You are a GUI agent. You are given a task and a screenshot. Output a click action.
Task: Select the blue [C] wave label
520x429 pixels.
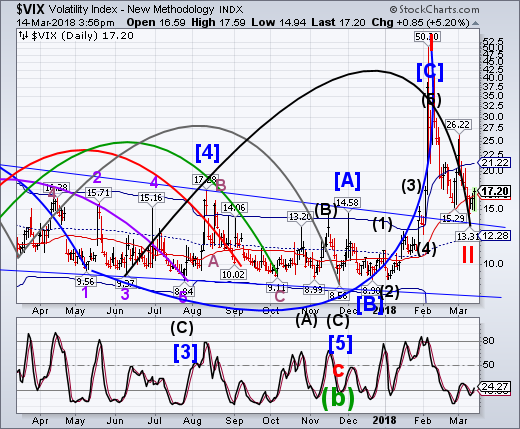(x=430, y=72)
